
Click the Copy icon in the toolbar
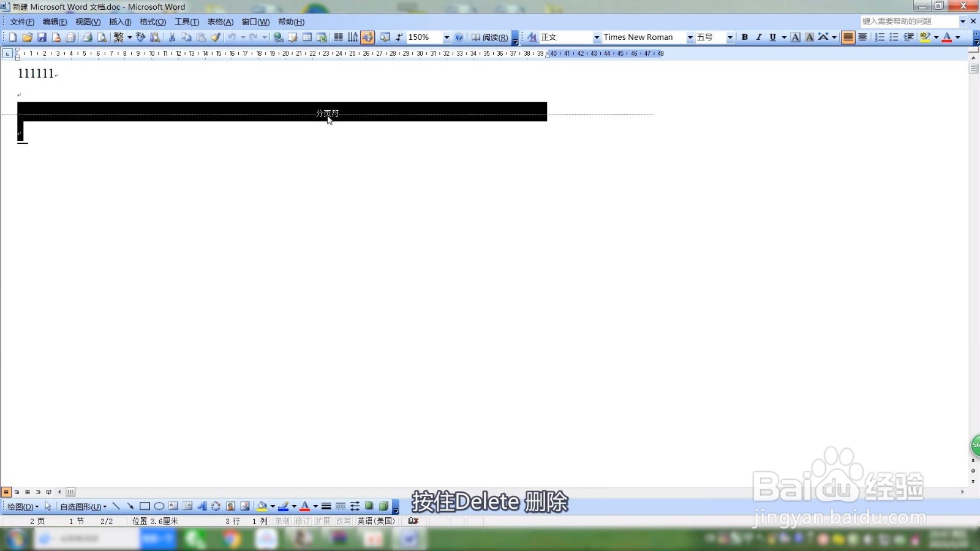pyautogui.click(x=187, y=37)
